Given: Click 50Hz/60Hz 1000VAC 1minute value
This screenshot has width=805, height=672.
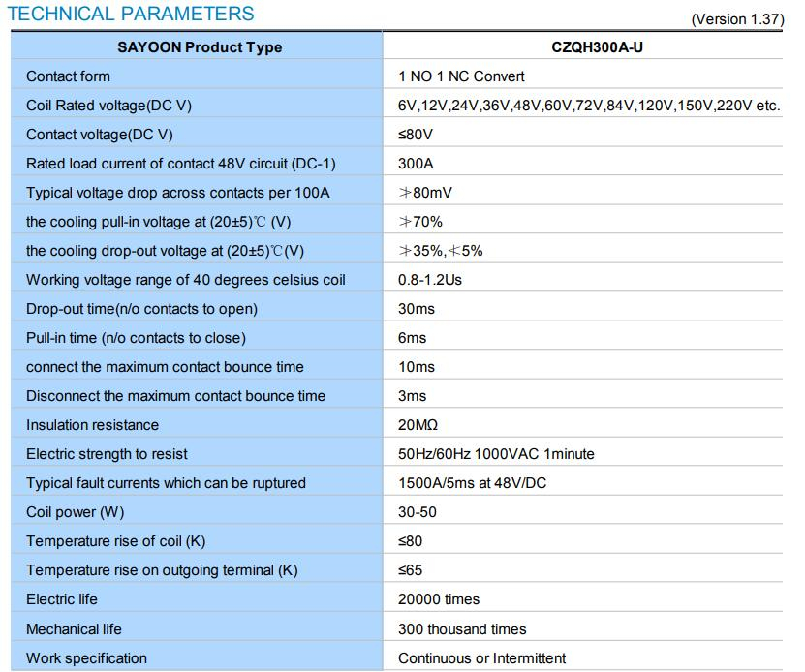Looking at the screenshot, I should [x=496, y=454].
